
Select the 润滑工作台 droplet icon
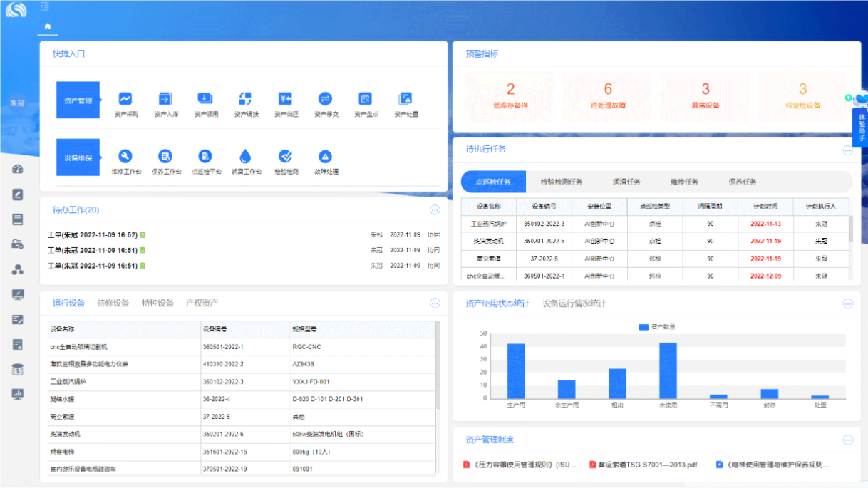(246, 157)
